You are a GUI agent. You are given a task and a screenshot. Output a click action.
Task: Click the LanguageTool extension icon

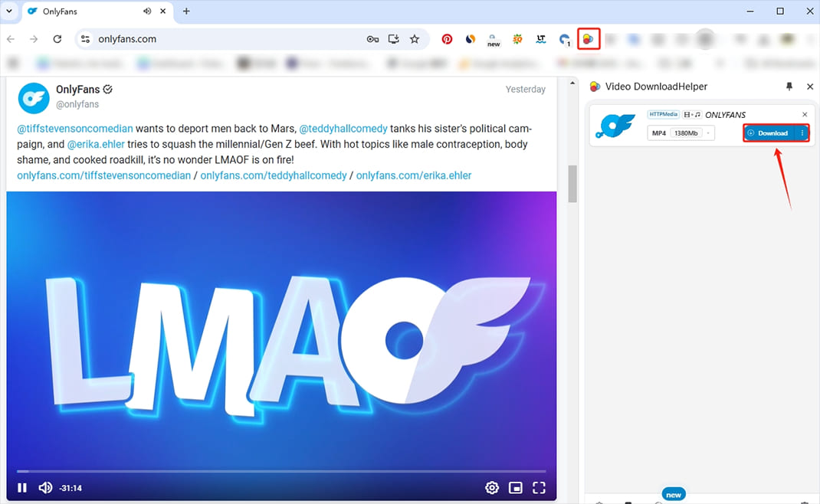coord(541,39)
